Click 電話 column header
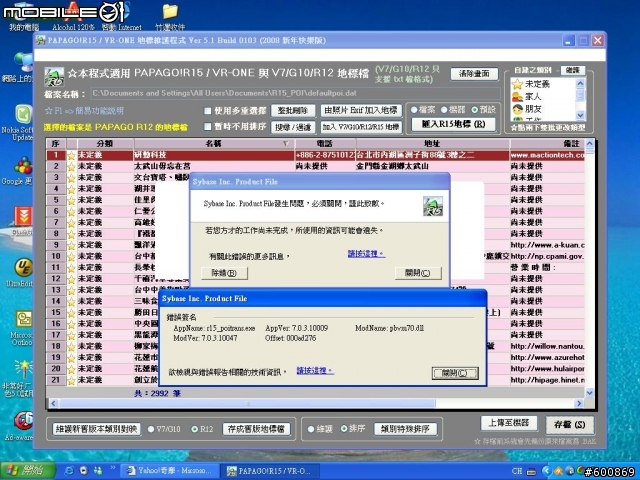Image resolution: width=640 pixels, height=480 pixels. (x=325, y=144)
